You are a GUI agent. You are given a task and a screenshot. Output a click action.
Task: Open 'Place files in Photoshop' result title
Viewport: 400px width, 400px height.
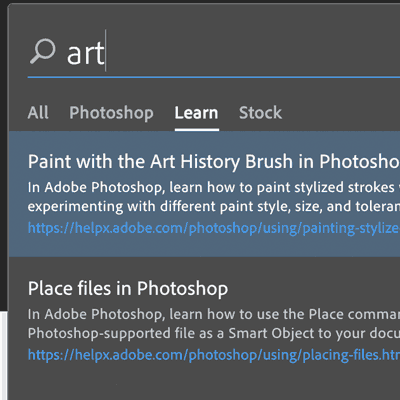pyautogui.click(x=128, y=288)
